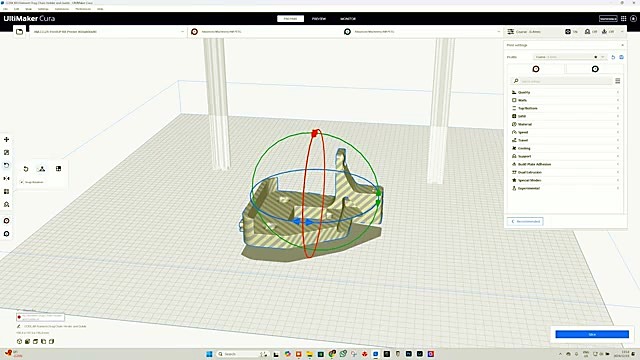
Task: Expand the Cooling settings category
Action: pyautogui.click(x=565, y=148)
